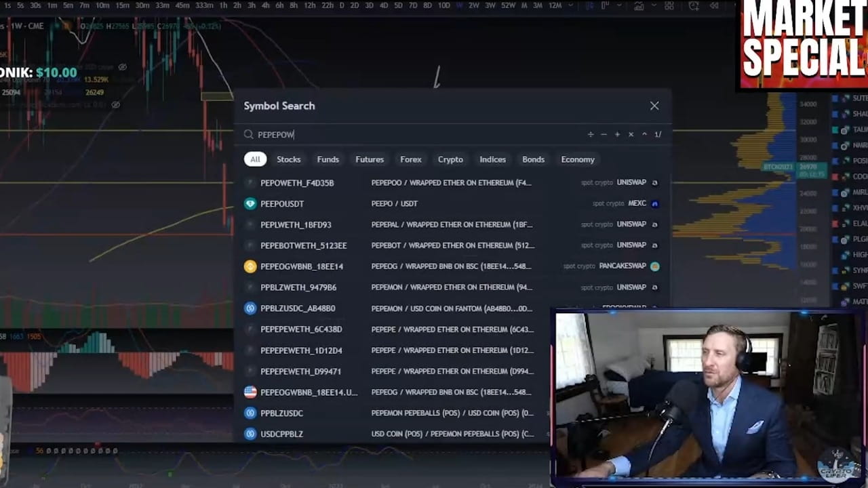Select the All filter pill

coord(255,159)
